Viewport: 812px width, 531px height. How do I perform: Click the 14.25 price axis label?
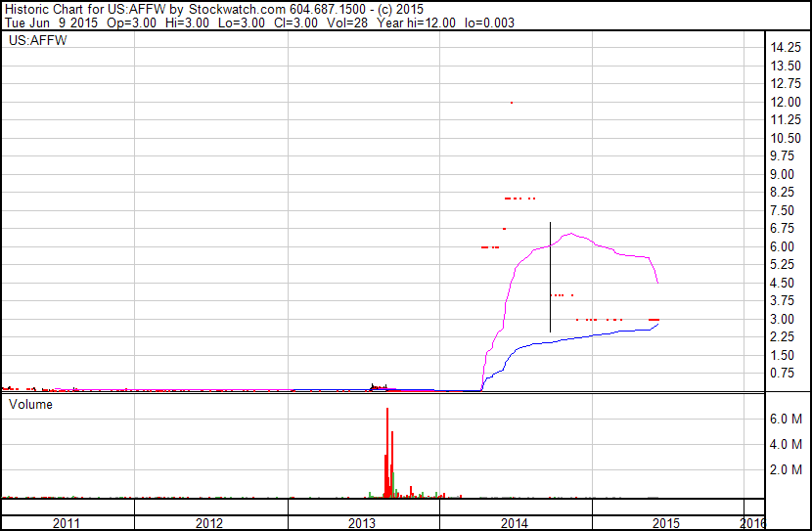(x=786, y=48)
